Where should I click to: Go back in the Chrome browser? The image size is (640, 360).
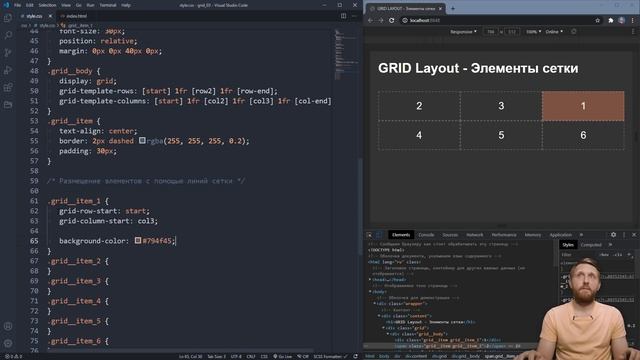tap(370, 20)
